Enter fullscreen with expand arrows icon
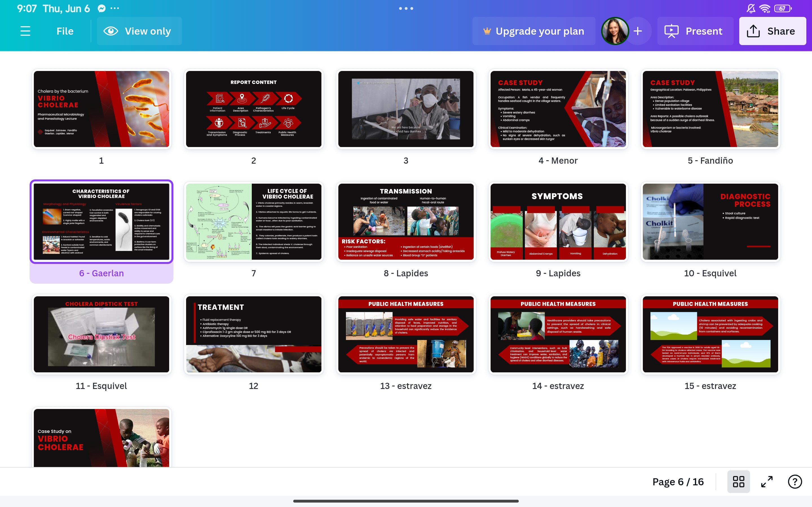 point(767,482)
